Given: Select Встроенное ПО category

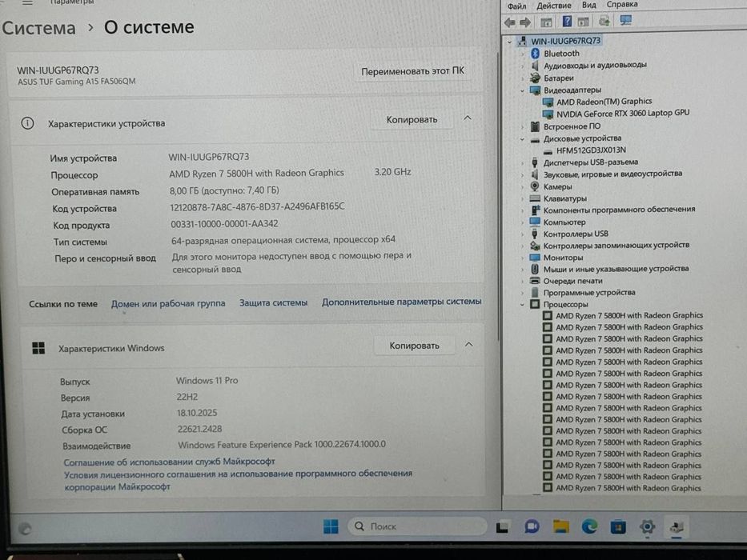Looking at the screenshot, I should (x=572, y=126).
